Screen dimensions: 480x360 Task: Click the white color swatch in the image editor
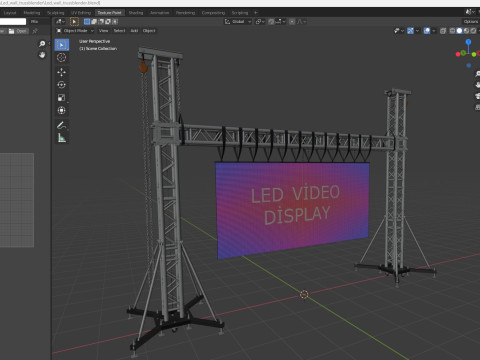[x=13, y=22]
